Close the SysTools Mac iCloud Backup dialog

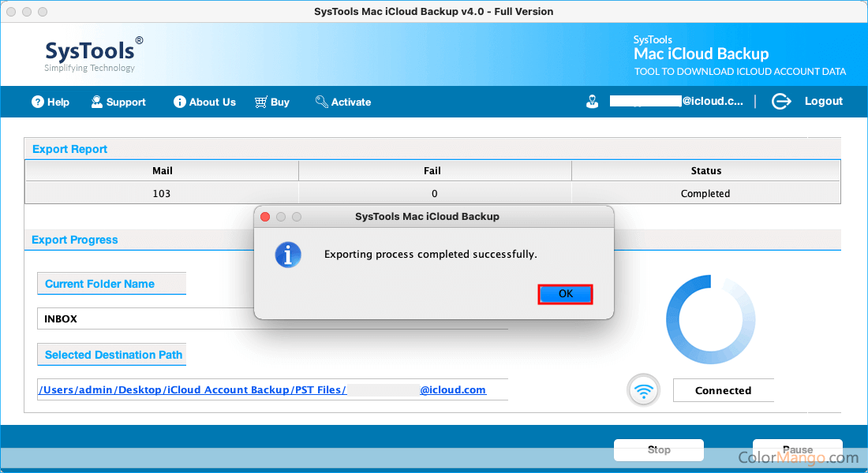[265, 217]
